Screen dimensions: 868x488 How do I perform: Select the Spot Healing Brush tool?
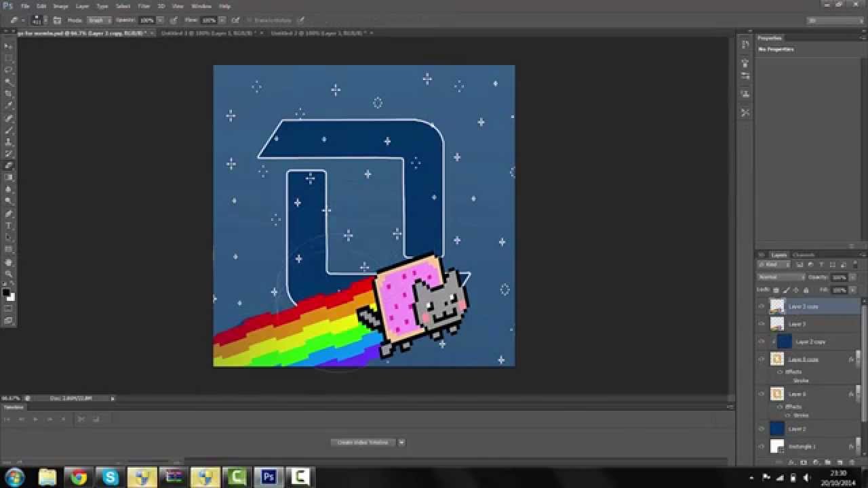click(x=9, y=118)
